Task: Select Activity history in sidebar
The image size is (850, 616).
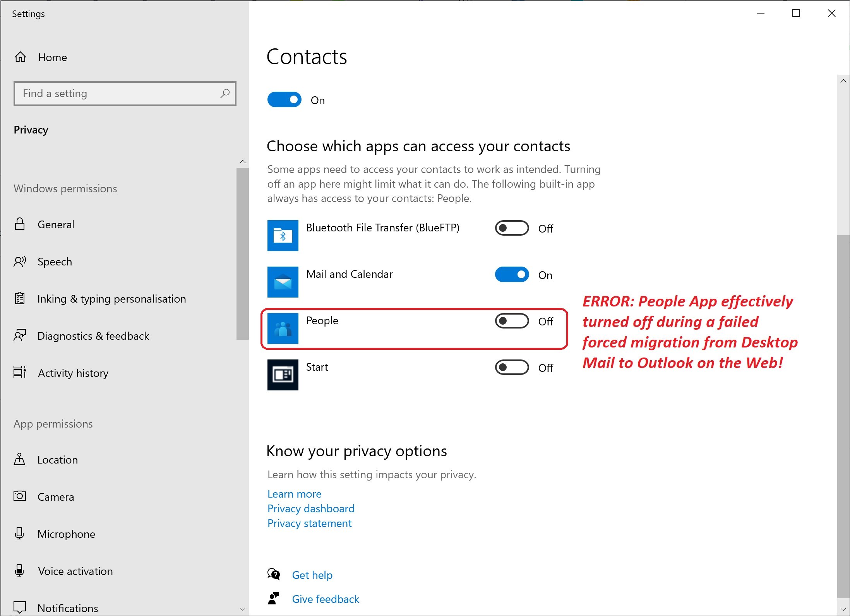Action: pyautogui.click(x=73, y=373)
